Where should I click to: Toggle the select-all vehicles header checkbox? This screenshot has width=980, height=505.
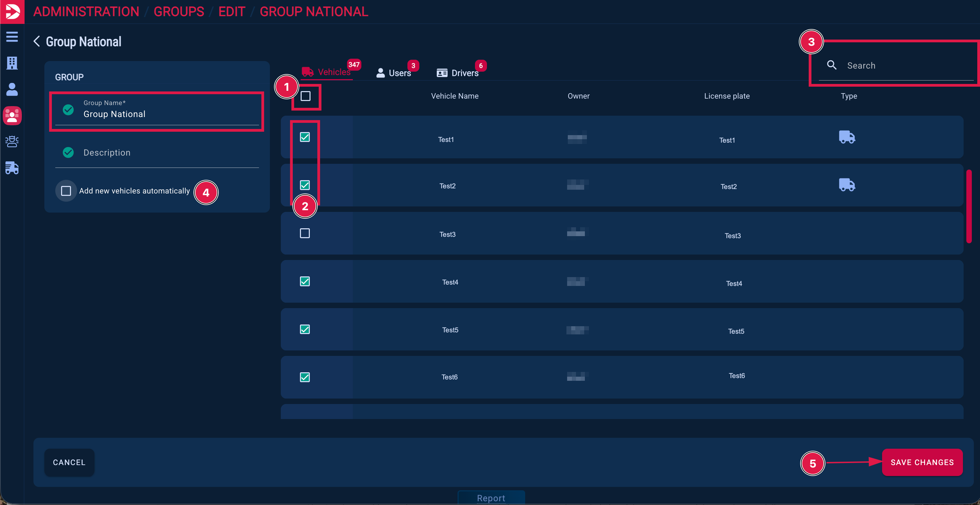(x=305, y=96)
